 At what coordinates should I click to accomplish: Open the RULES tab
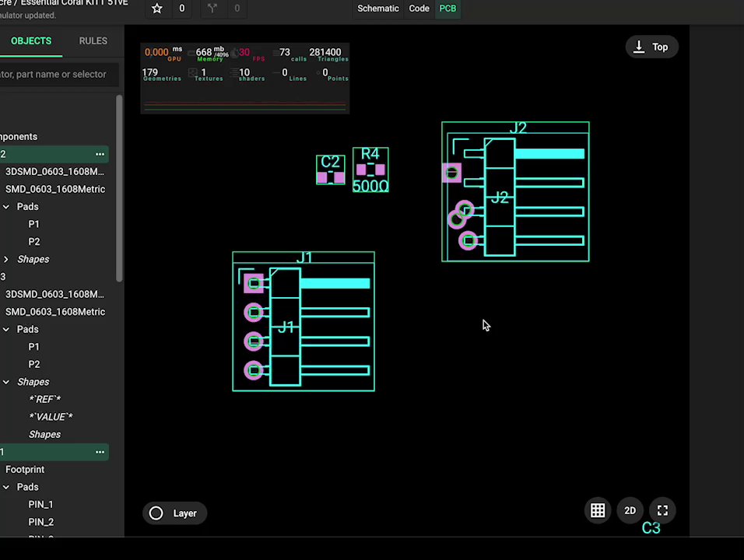click(93, 40)
